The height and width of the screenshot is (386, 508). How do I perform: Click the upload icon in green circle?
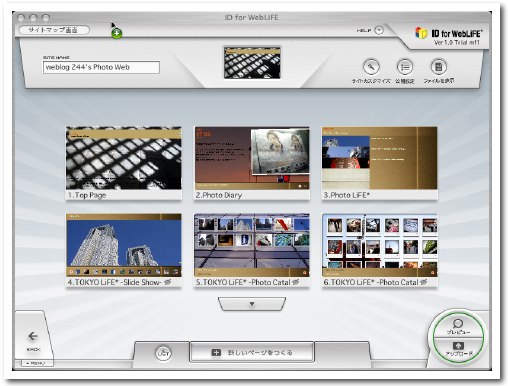point(458,346)
